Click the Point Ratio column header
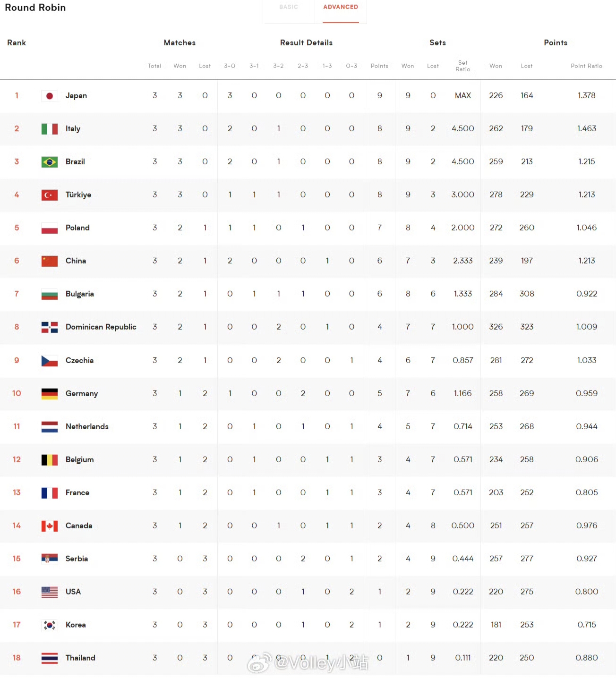Image resolution: width=616 pixels, height=678 pixels. pos(586,66)
